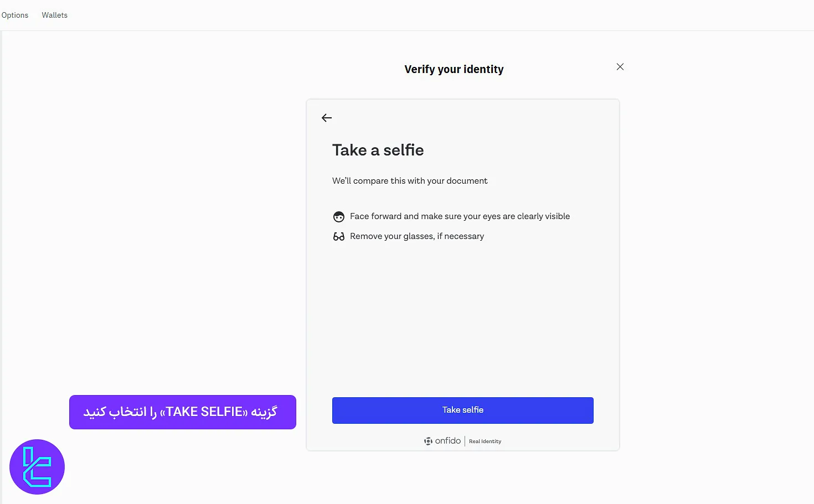Click the Verify your identity title
This screenshot has width=814, height=504.
pyautogui.click(x=454, y=69)
